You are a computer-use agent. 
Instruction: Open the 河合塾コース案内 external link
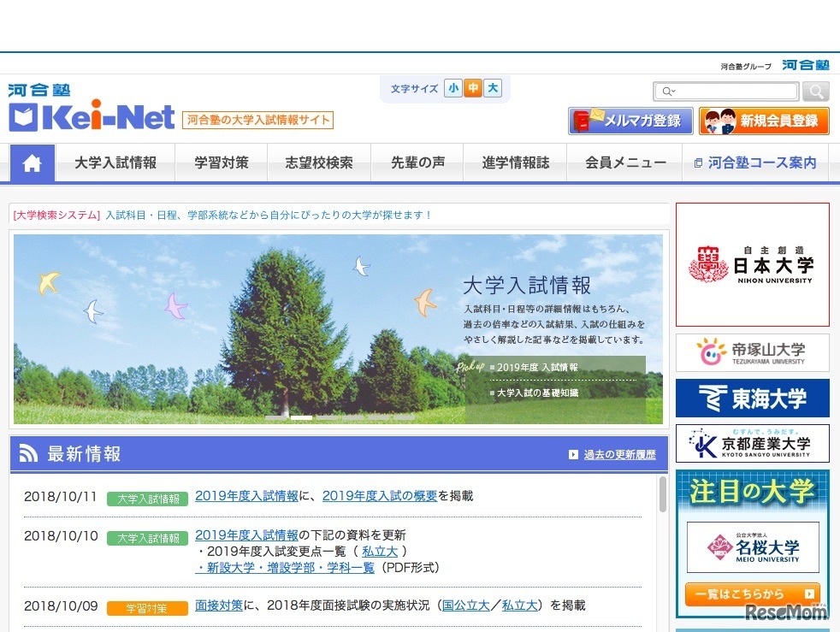click(755, 163)
